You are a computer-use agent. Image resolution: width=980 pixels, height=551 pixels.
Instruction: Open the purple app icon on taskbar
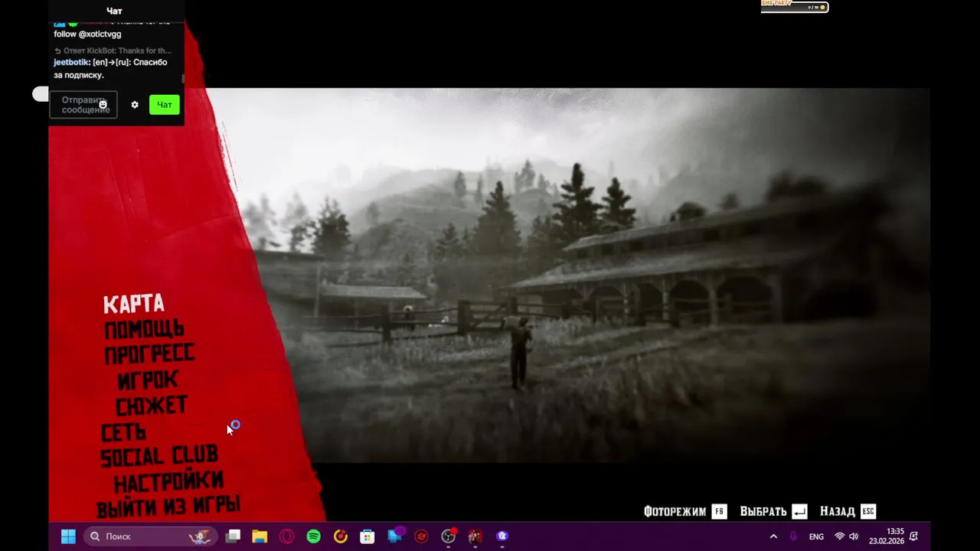tap(502, 536)
